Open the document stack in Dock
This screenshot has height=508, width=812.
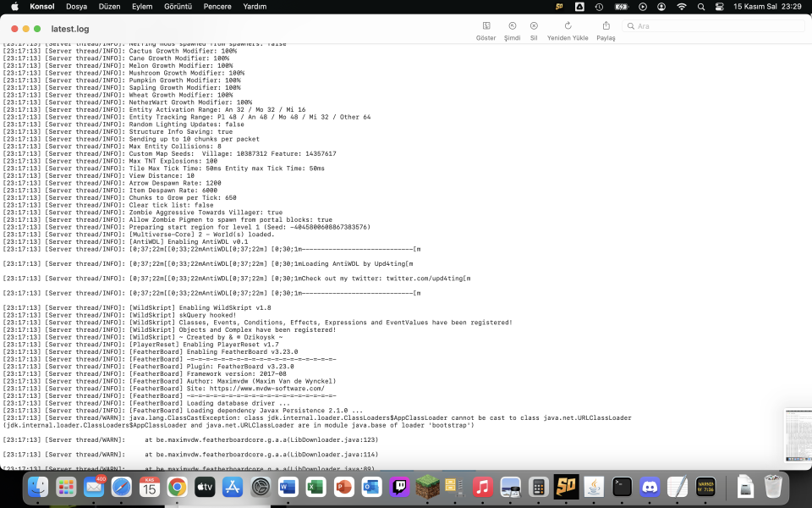click(x=744, y=488)
